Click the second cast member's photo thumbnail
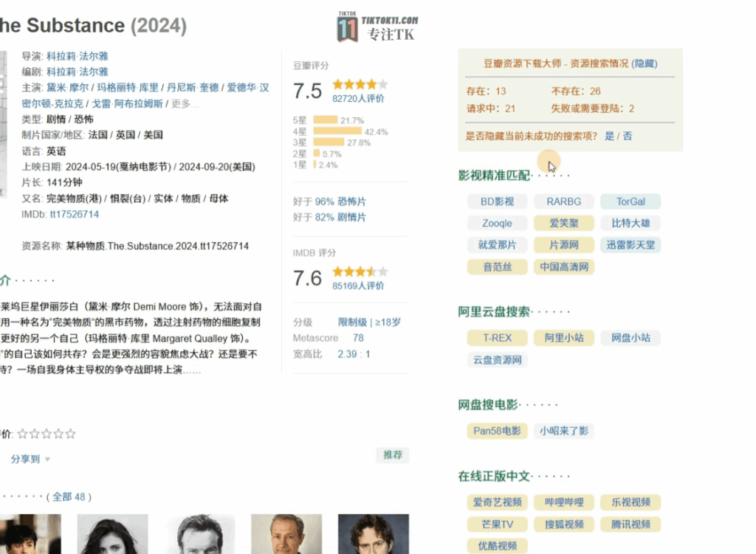756x554 pixels. 112,534
